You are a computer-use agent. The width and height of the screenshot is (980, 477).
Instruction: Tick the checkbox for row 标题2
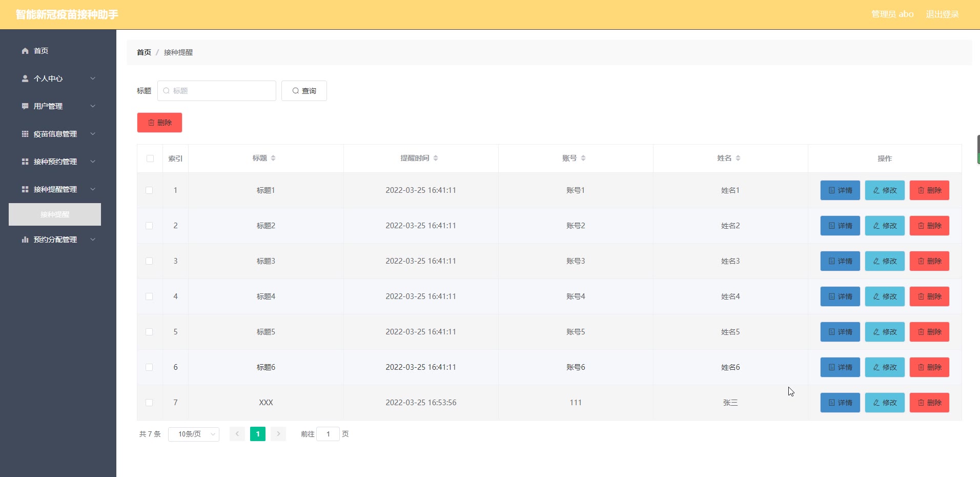click(x=149, y=226)
